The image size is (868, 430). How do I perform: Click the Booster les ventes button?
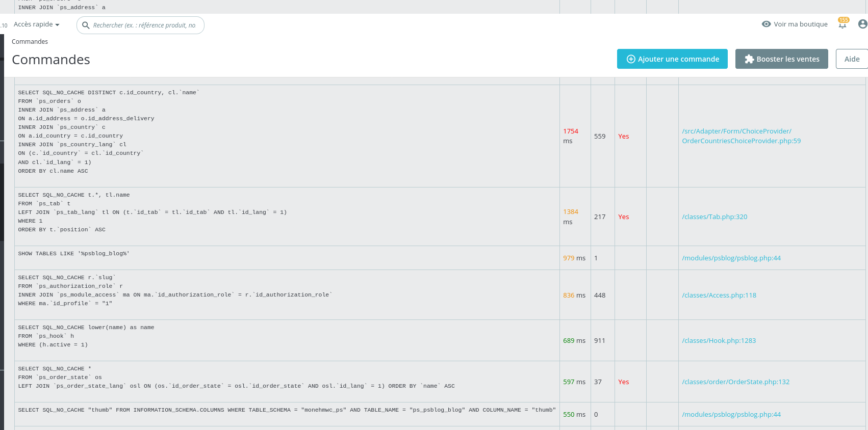pyautogui.click(x=782, y=59)
